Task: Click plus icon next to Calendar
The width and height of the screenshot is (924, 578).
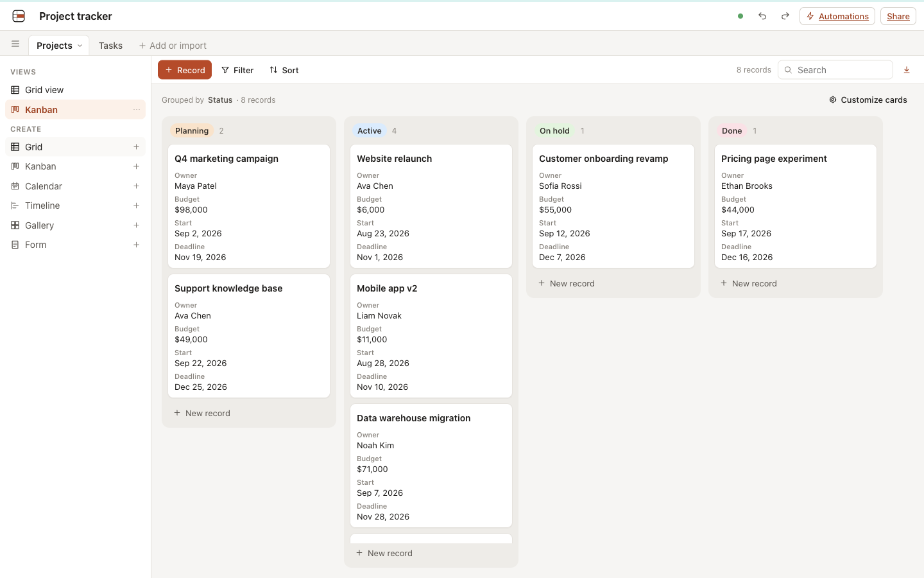Action: (136, 186)
